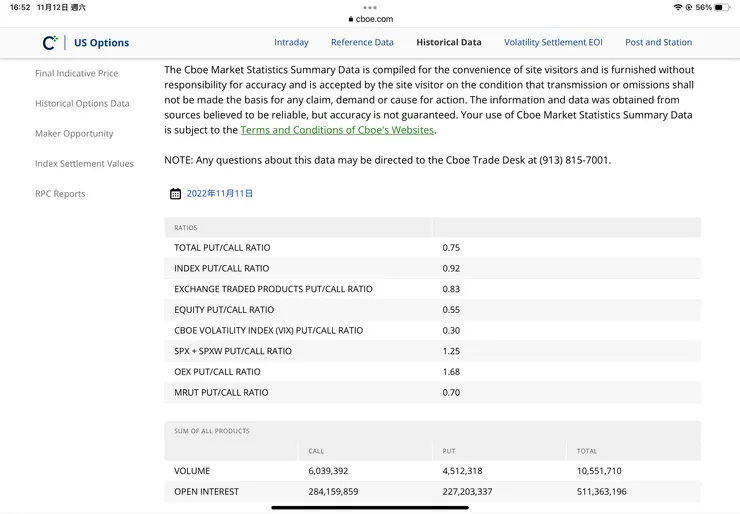Open Volatility Settlement EOI menu
Screen dimensions: 740x514
(553, 42)
